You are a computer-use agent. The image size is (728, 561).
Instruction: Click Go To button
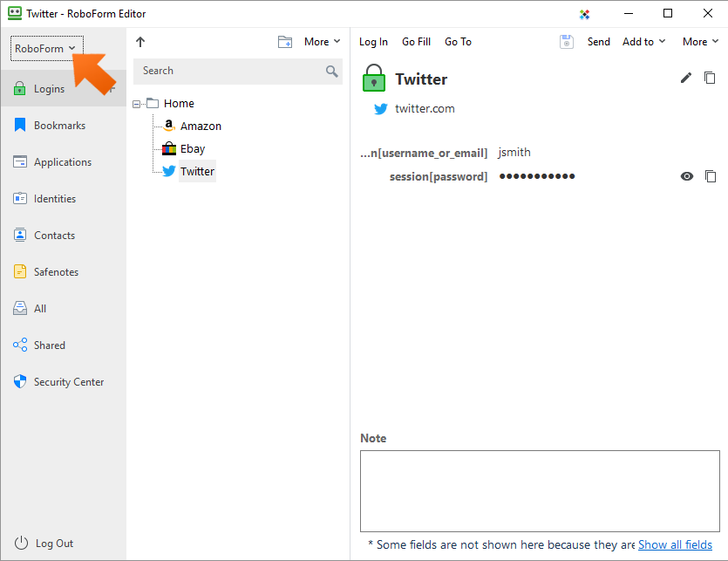tap(459, 42)
